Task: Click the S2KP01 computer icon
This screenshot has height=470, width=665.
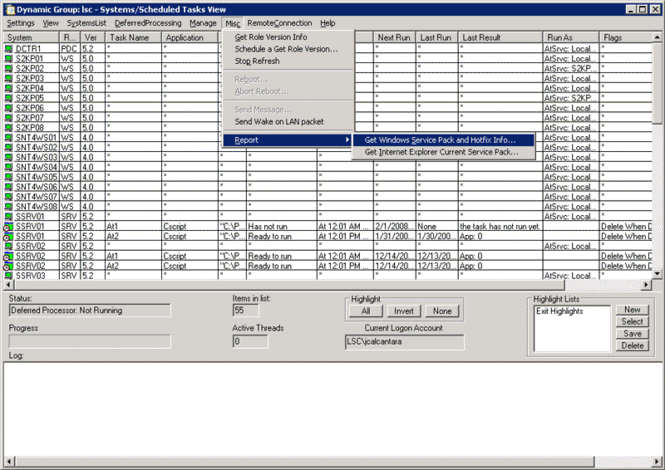Action: click(x=8, y=59)
